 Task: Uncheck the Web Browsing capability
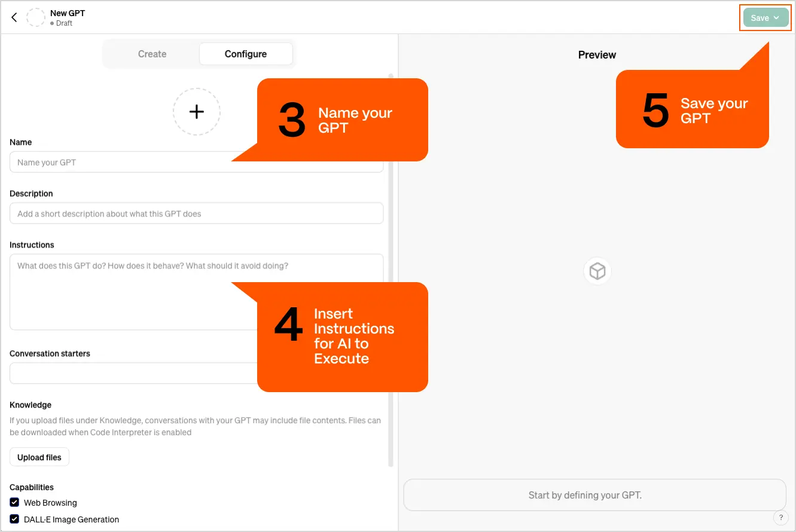[14, 503]
